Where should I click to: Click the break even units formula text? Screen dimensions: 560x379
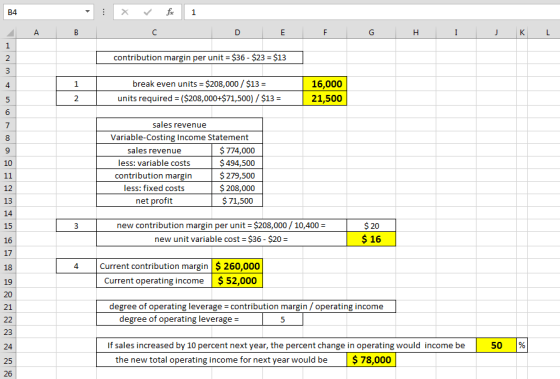199,84
